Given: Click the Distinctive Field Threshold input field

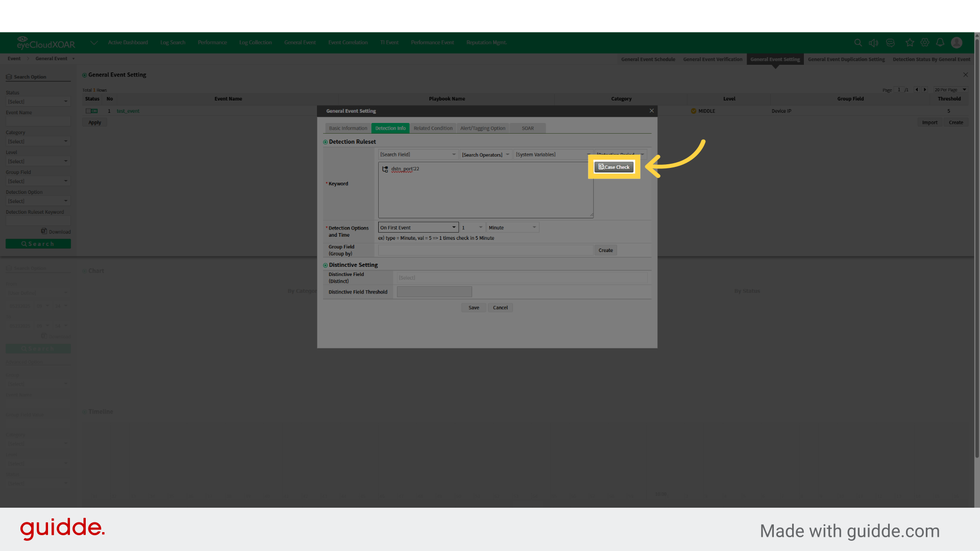Looking at the screenshot, I should [434, 291].
